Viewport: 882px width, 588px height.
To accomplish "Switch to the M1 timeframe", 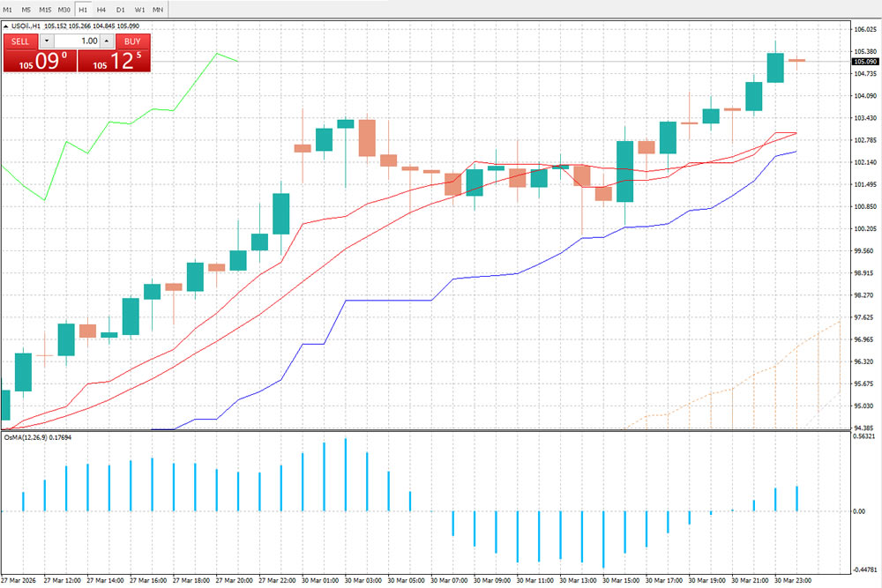I will coord(8,9).
